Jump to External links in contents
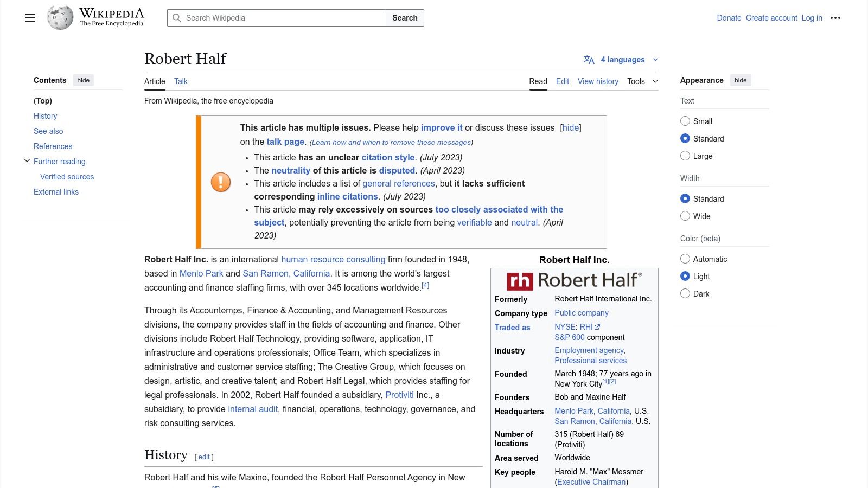 (x=56, y=192)
